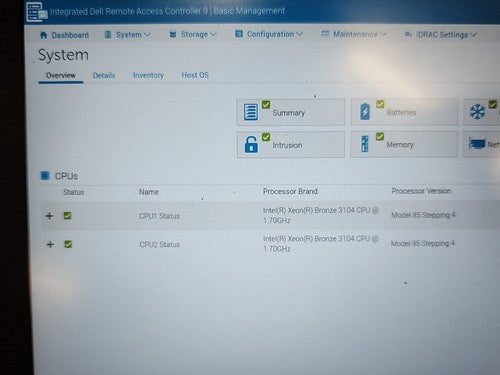Click the CPUs section heading

pyautogui.click(x=66, y=176)
